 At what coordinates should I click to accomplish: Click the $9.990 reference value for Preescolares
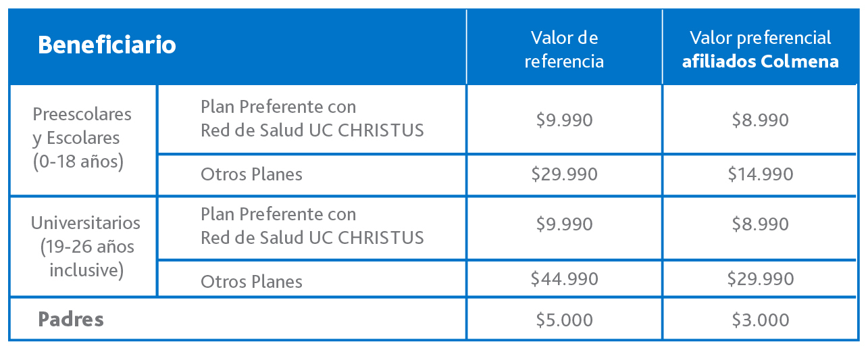(564, 120)
